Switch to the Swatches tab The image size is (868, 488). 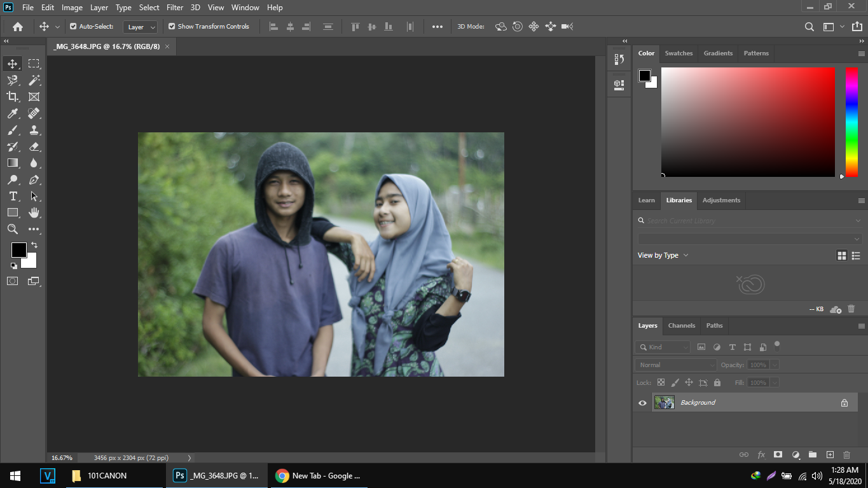679,53
